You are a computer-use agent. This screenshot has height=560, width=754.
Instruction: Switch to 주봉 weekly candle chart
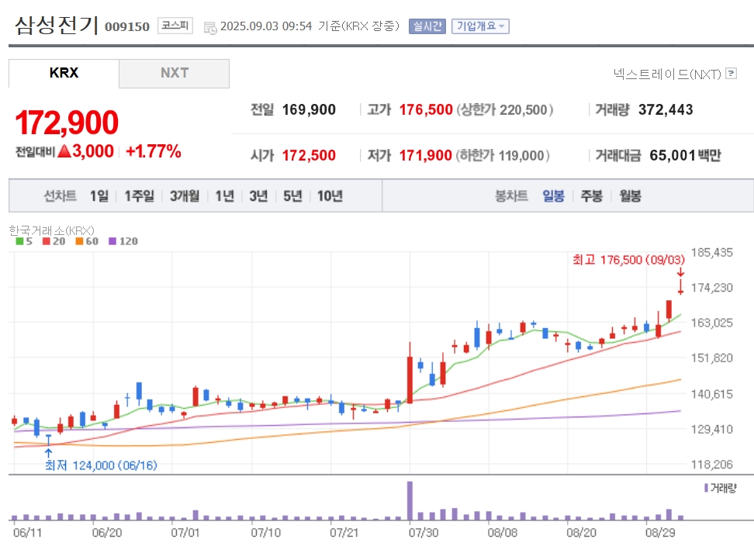pyautogui.click(x=591, y=196)
